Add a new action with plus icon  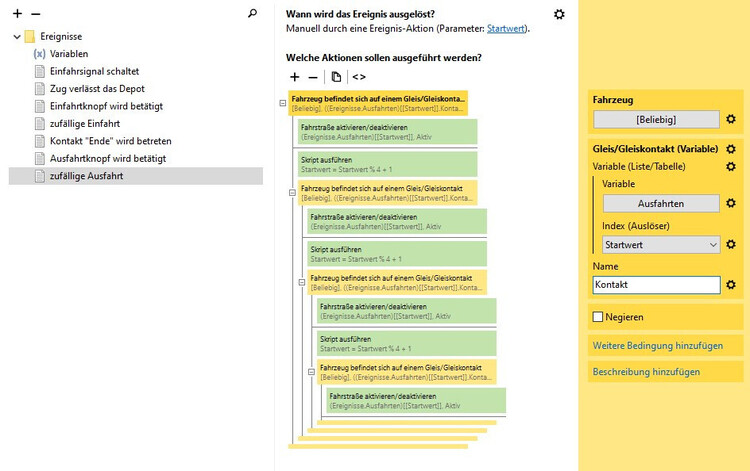(x=294, y=76)
